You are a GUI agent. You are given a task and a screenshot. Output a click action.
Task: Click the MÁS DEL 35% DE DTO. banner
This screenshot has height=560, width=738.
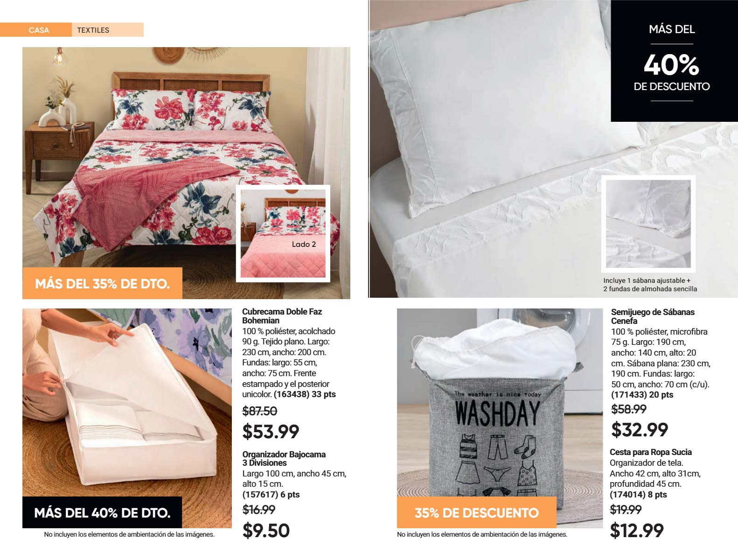click(x=102, y=283)
